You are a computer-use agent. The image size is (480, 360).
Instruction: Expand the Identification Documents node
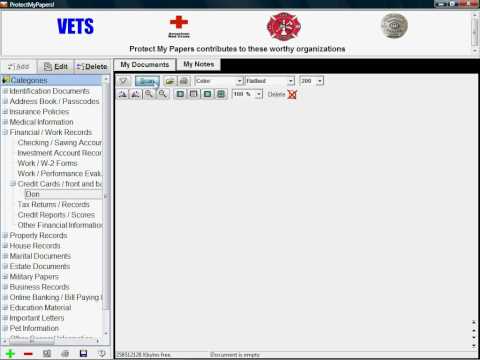tap(5, 91)
